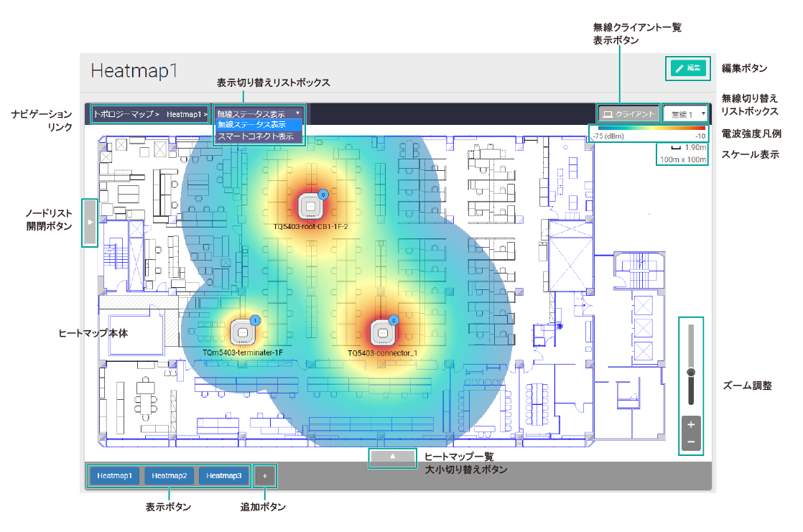
Task: Show Heatmap2 from the bottom list
Action: [169, 476]
